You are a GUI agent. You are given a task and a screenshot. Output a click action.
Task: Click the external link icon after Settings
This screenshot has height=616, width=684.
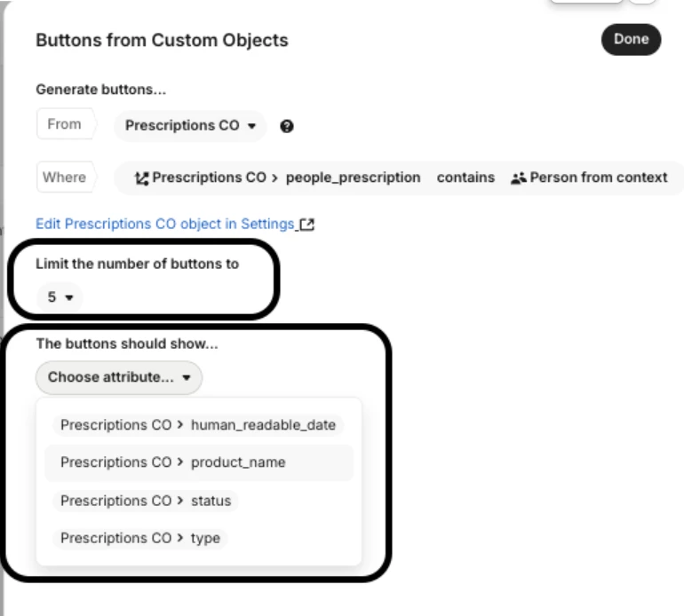pyautogui.click(x=308, y=225)
